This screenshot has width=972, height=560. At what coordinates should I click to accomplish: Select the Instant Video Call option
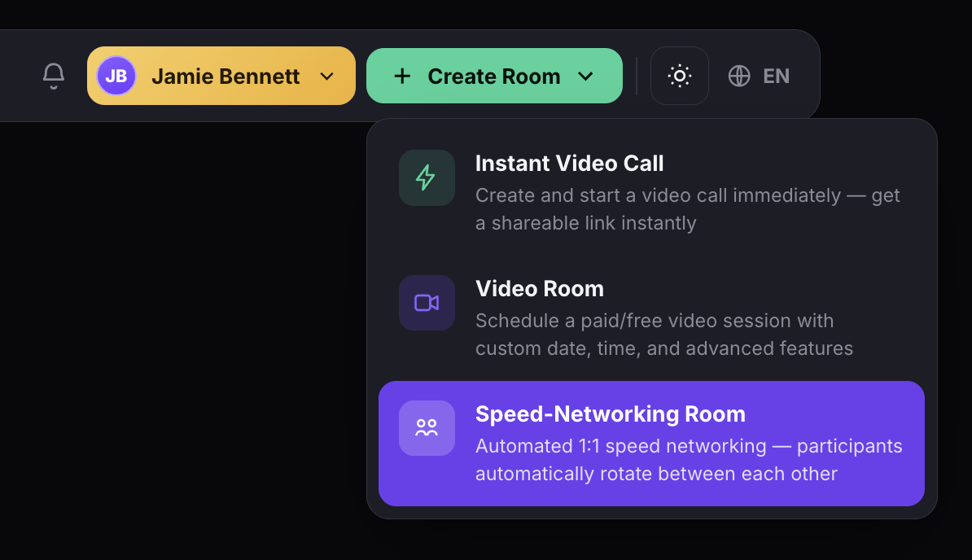tap(651, 193)
